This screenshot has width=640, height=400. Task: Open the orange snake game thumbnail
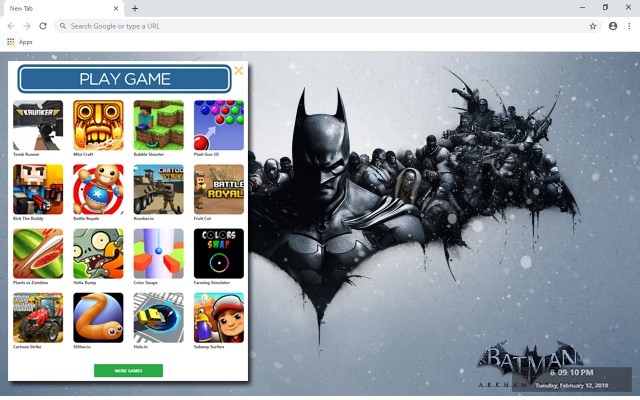pyautogui.click(x=98, y=318)
